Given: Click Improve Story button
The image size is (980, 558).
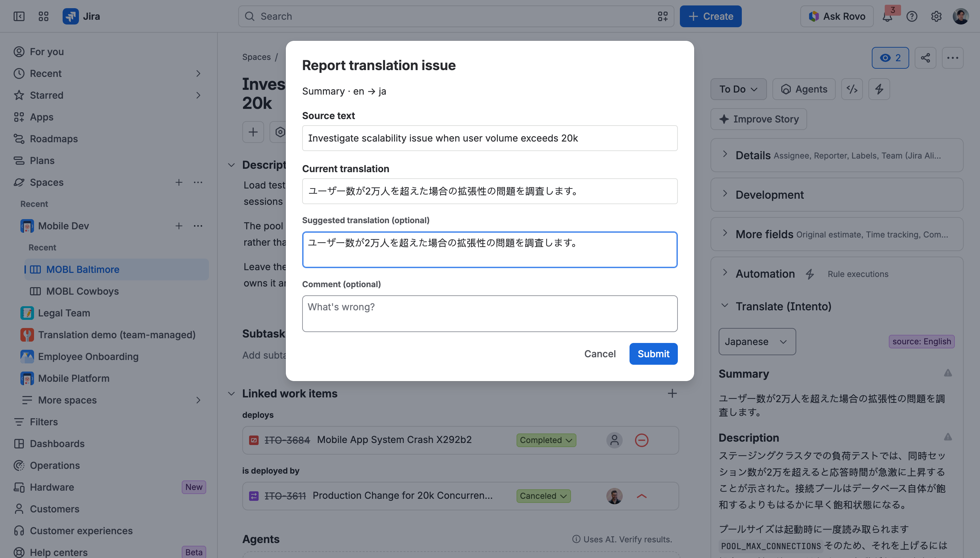Looking at the screenshot, I should pos(758,119).
